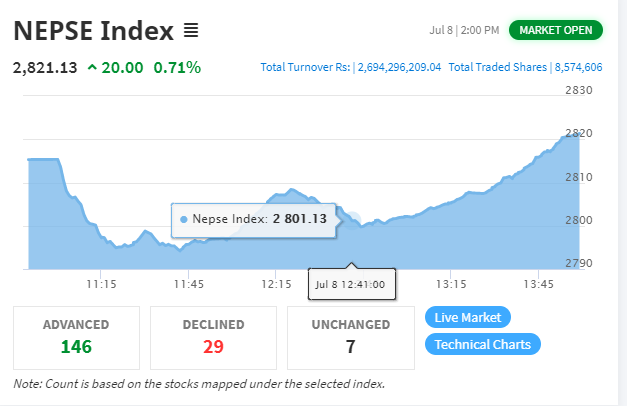The width and height of the screenshot is (627, 406).
Task: Click the Total Traded Shares value
Action: (579, 68)
